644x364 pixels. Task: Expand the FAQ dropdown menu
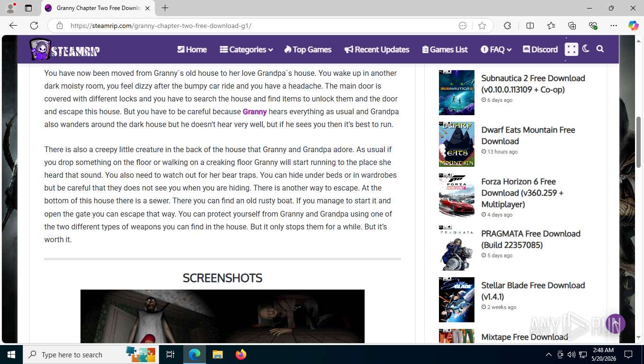[496, 49]
